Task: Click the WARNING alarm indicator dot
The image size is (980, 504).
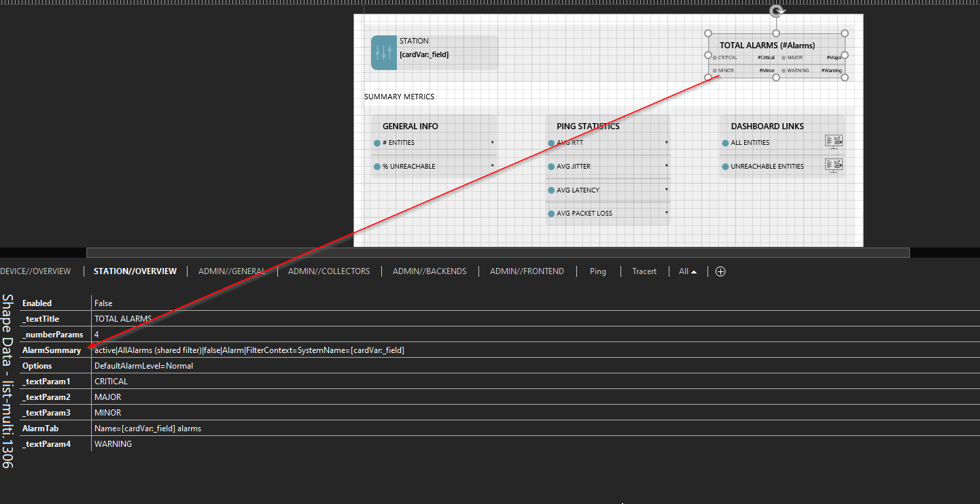Action: tap(785, 69)
